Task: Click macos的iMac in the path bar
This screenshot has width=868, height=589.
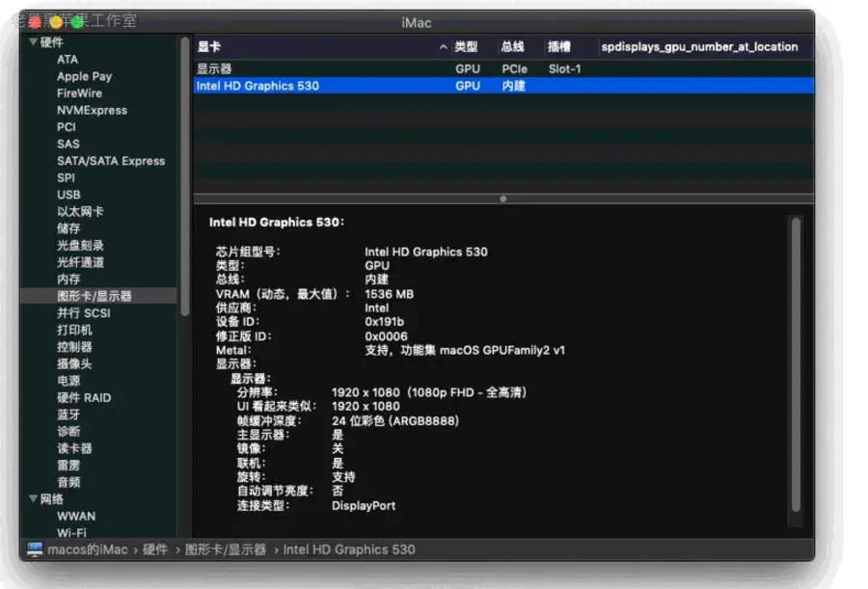Action: pos(88,549)
